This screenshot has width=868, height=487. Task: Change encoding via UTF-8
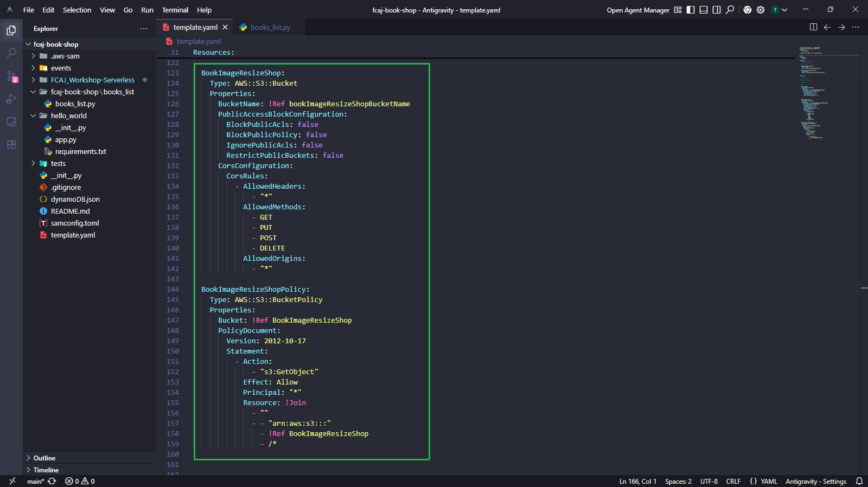(x=709, y=481)
